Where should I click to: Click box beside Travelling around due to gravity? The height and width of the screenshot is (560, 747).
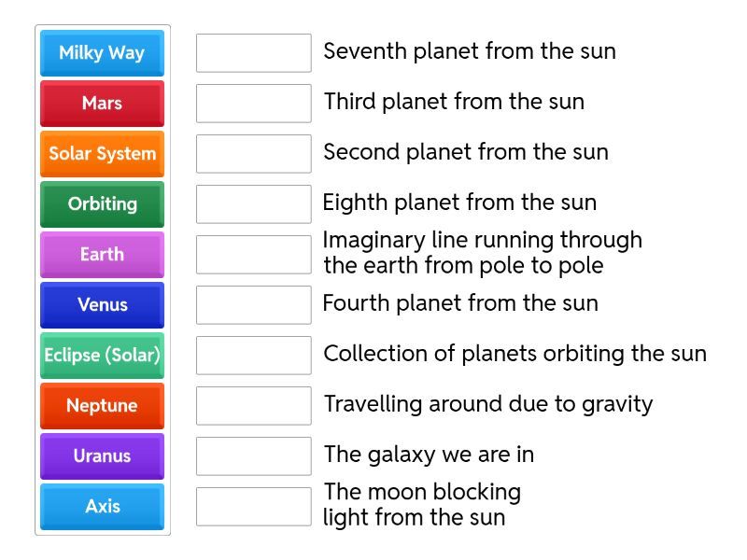(253, 405)
